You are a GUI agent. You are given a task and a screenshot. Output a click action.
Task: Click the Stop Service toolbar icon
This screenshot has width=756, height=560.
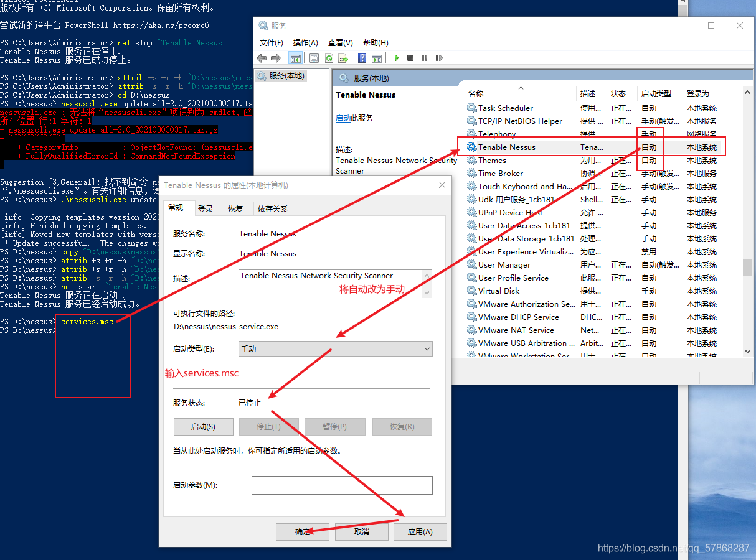[410, 58]
